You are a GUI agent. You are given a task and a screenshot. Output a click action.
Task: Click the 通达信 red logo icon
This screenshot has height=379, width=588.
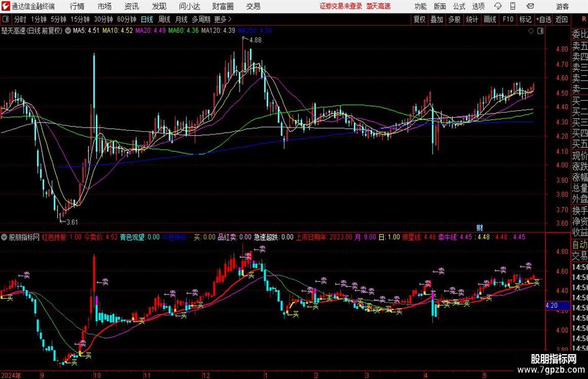point(6,6)
